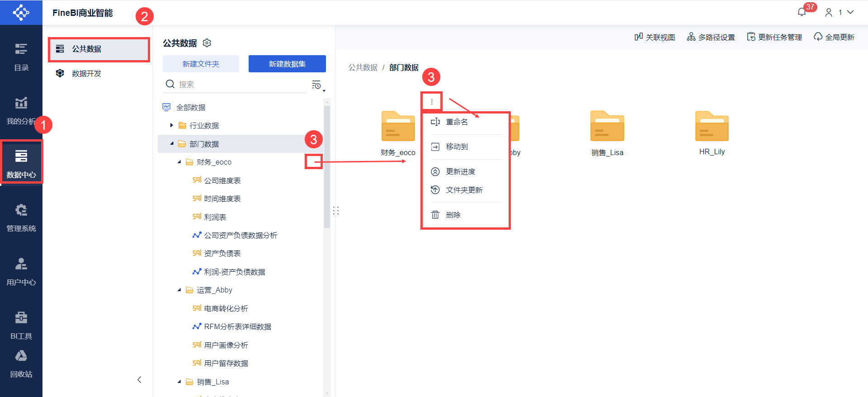Choose 移动到 from the context menu
The height and width of the screenshot is (397, 868).
tap(465, 147)
